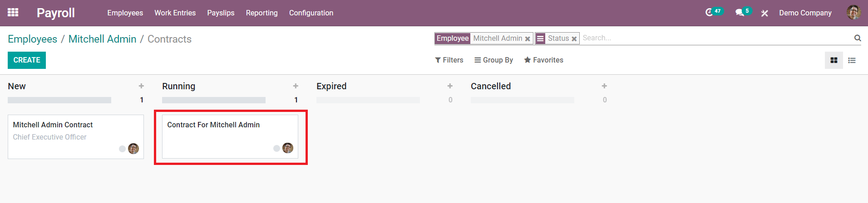Remove the Status group-by facet
This screenshot has width=868, height=203.
(x=574, y=39)
